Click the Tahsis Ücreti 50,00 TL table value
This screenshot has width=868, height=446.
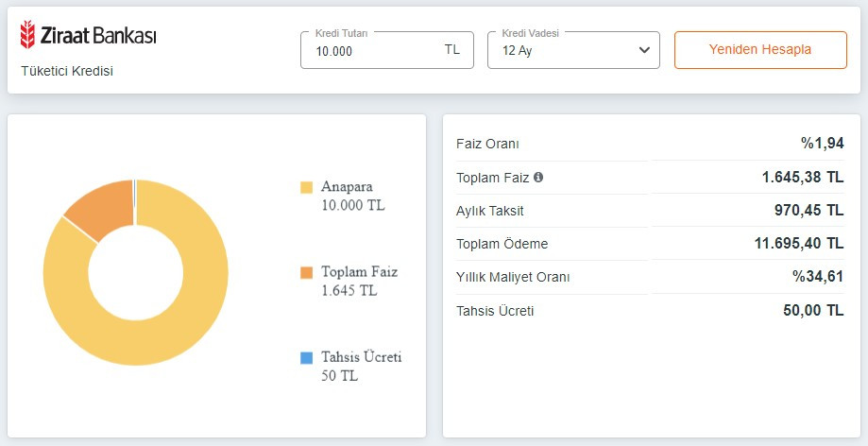tap(812, 310)
